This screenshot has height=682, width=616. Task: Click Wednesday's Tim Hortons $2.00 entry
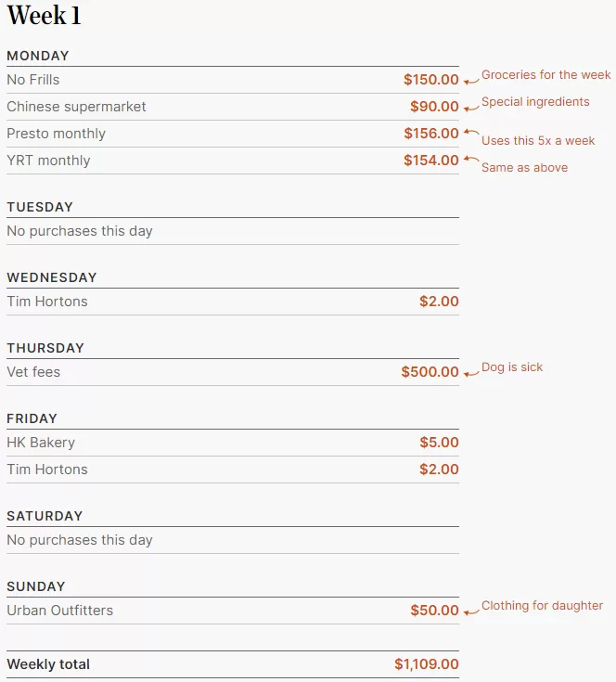pos(233,302)
